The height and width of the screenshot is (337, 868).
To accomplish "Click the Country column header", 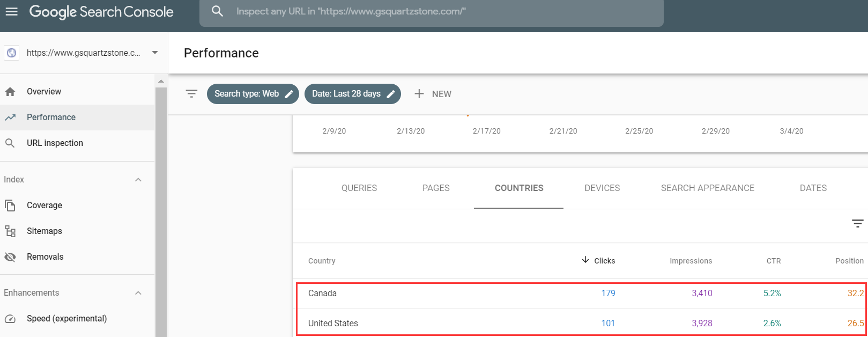I will (322, 261).
